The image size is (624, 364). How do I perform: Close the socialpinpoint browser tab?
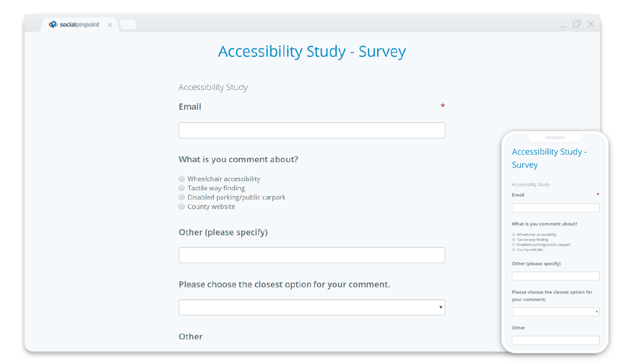(x=110, y=24)
